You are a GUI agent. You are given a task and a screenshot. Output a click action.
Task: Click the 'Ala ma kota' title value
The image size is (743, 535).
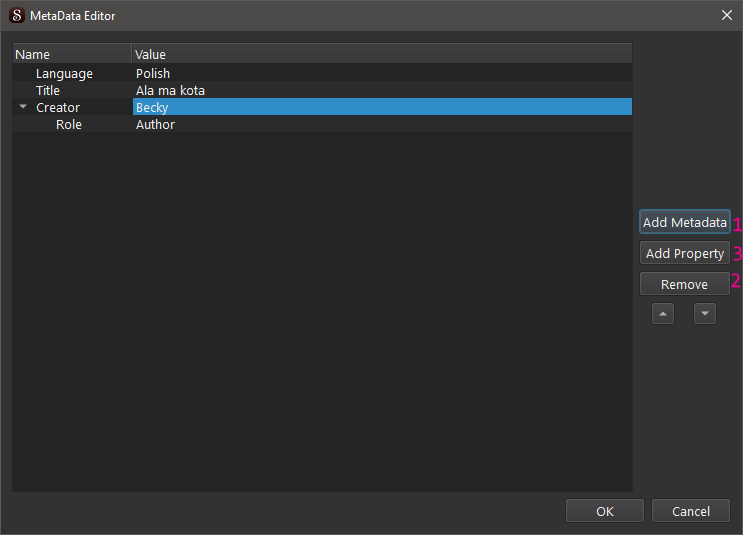pyautogui.click(x=170, y=90)
